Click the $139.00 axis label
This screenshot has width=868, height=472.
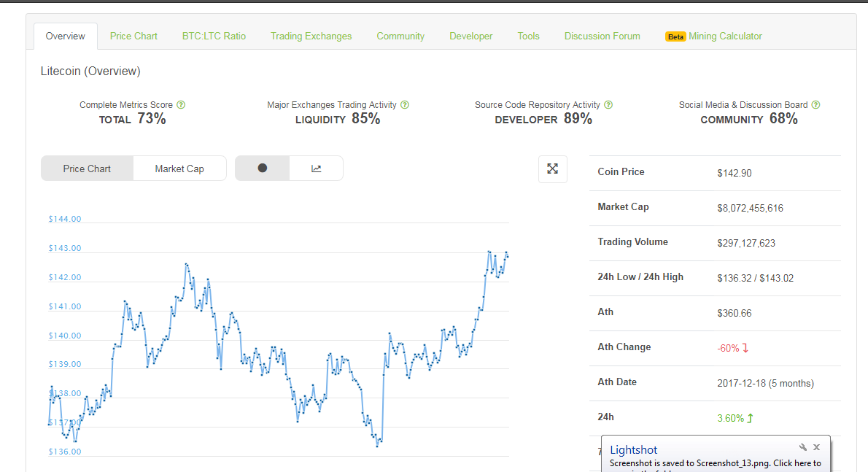(65, 364)
